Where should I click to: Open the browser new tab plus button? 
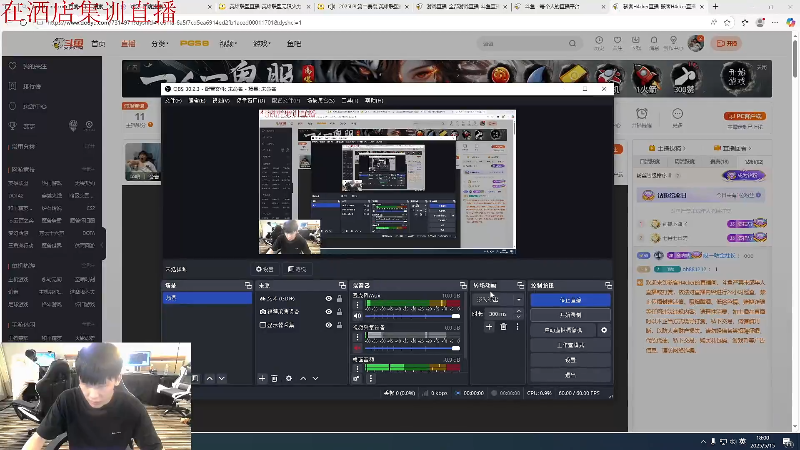click(x=715, y=7)
